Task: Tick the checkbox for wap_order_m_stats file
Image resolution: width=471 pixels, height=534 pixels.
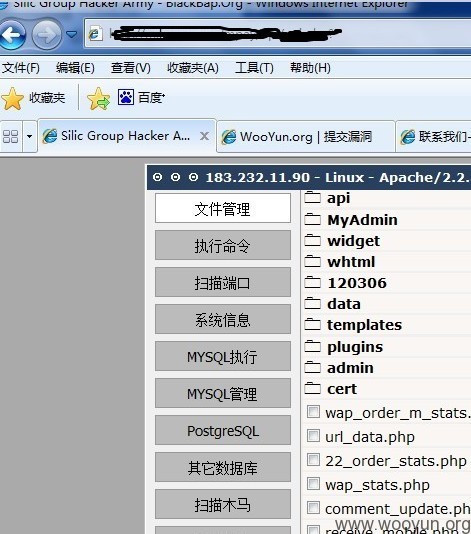Action: click(313, 412)
